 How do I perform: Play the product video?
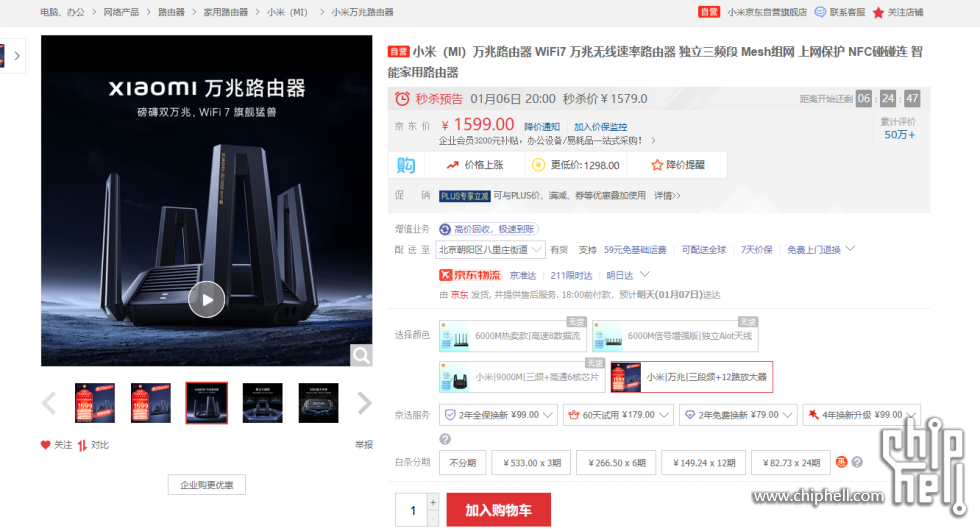(206, 300)
